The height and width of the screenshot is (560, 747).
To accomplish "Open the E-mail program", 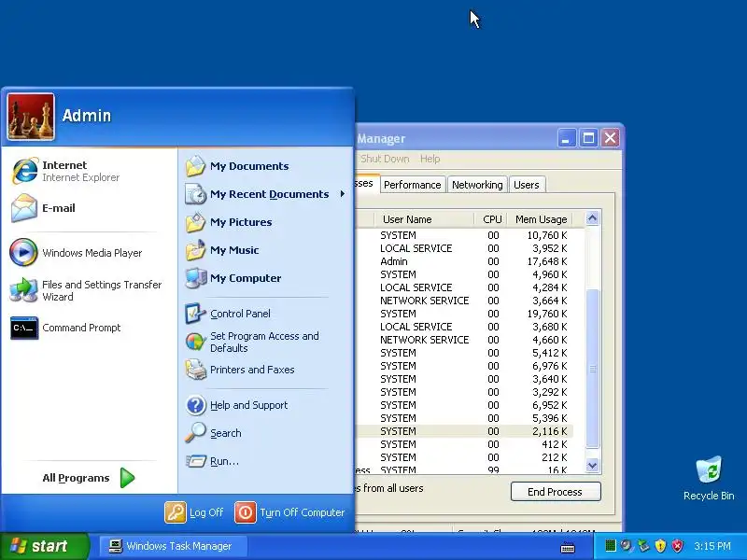I will [88, 208].
